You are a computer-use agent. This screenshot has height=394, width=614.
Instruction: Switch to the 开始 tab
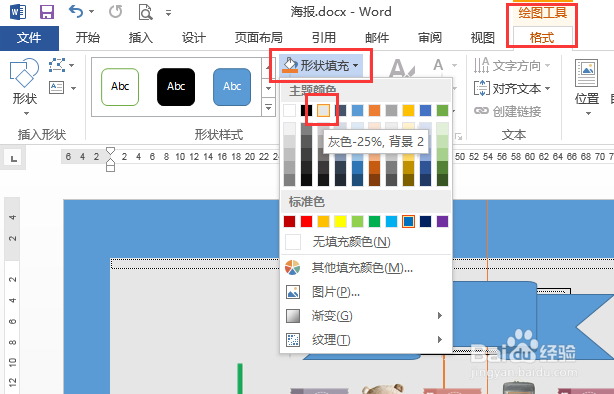[x=88, y=38]
